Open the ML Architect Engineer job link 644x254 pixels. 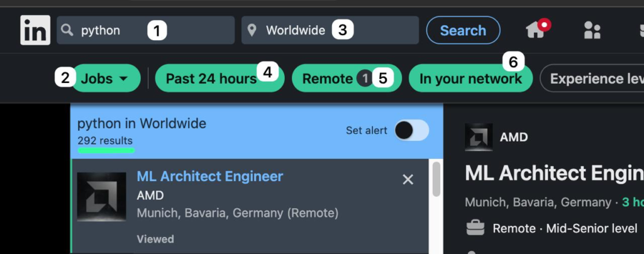(210, 177)
